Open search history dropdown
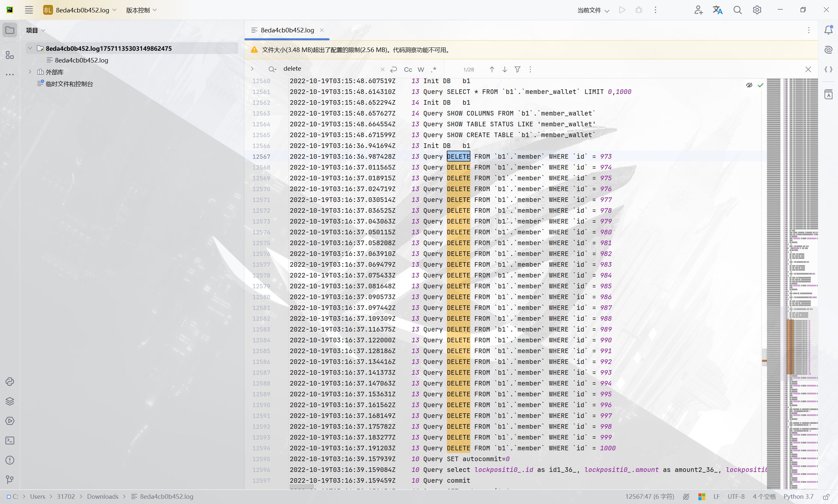This screenshot has height=504, width=838. click(x=272, y=69)
